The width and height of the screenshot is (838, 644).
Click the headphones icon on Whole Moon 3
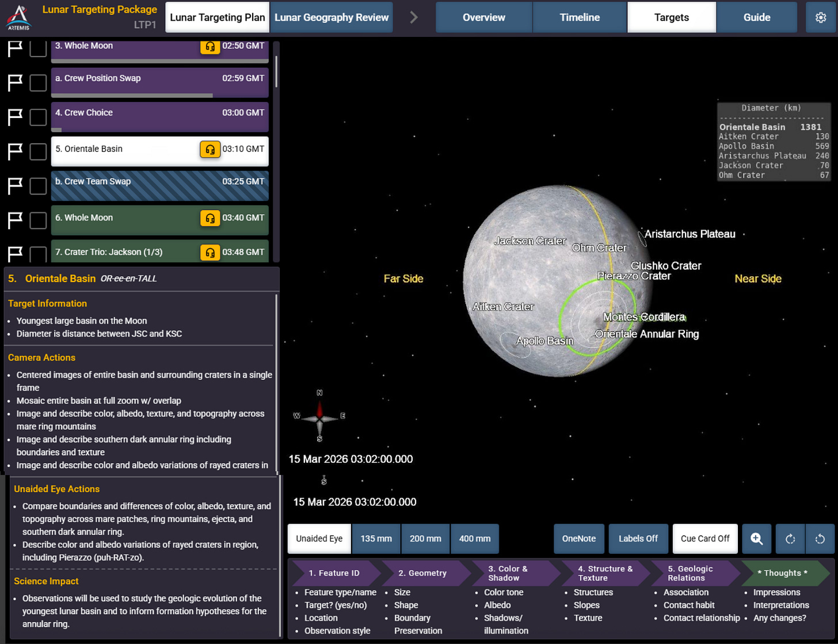[211, 47]
